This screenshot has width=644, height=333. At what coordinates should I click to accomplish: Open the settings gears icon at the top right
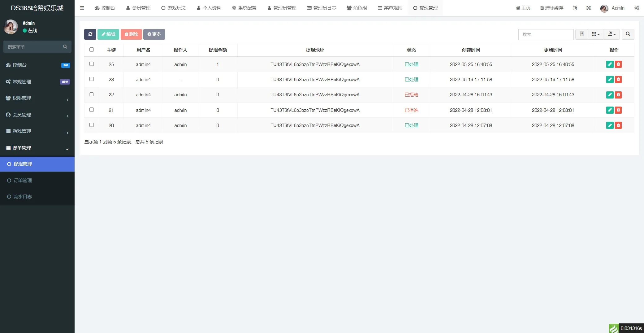coord(637,8)
